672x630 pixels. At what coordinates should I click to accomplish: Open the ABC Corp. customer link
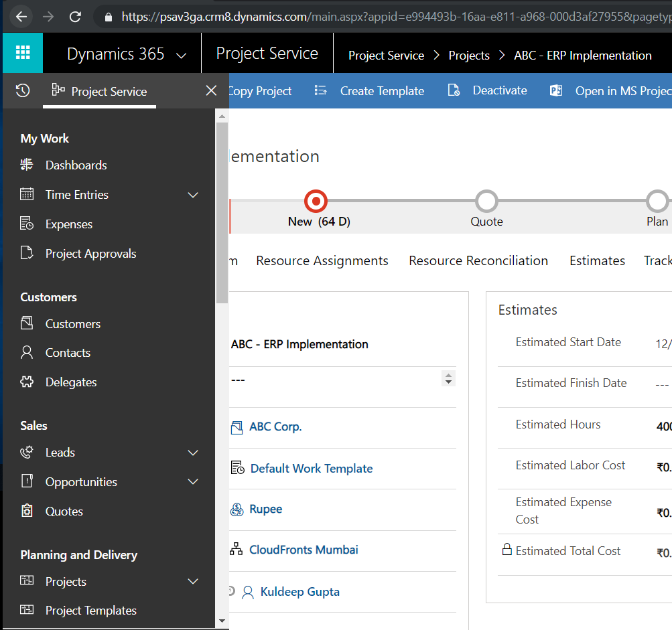click(x=275, y=426)
